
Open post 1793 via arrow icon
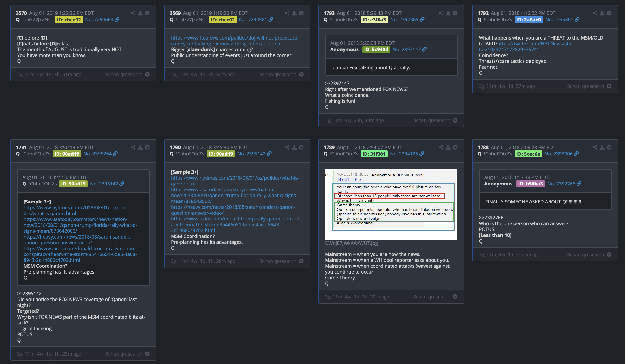pos(455,13)
